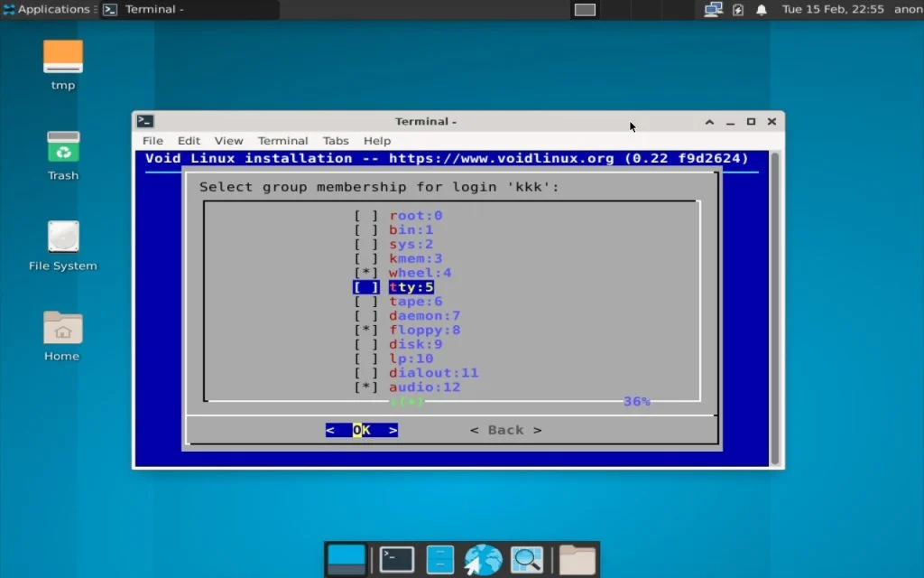Click the Back button in the installer

click(x=505, y=430)
